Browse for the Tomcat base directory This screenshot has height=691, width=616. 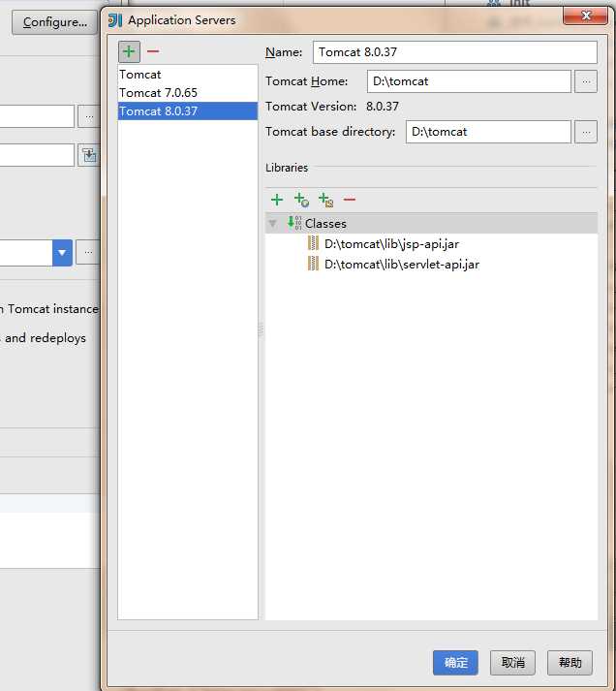(x=586, y=132)
